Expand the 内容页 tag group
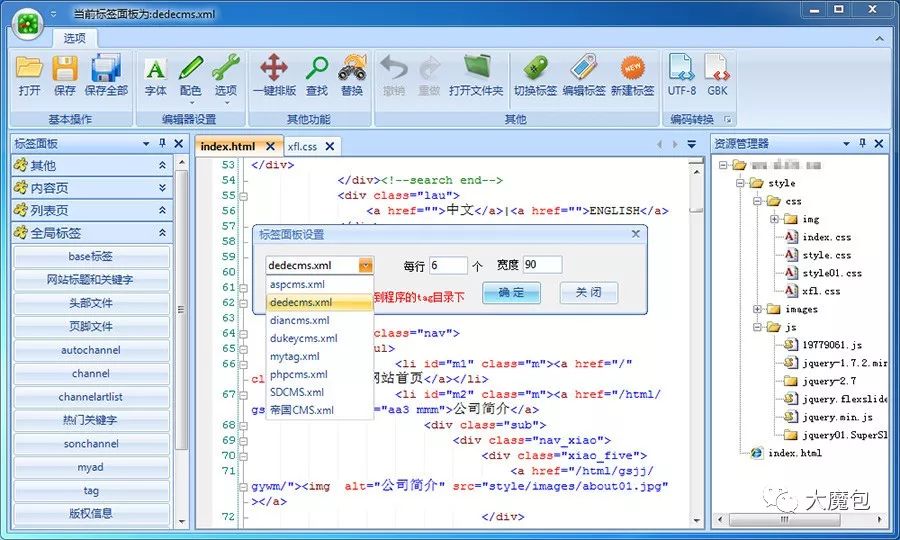The image size is (900, 540). click(x=162, y=188)
